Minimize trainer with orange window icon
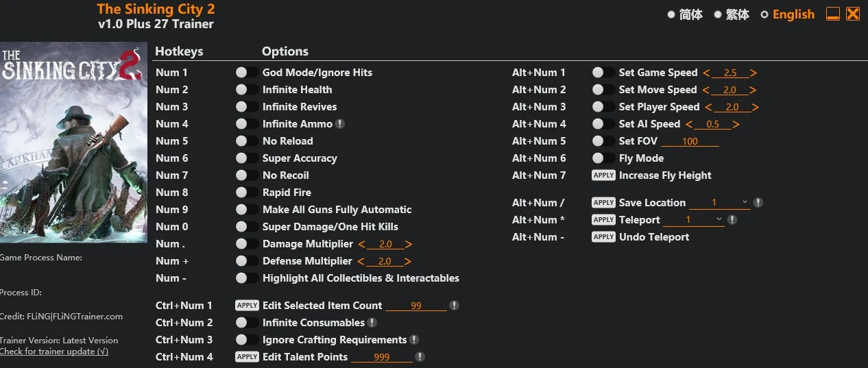 click(x=833, y=14)
